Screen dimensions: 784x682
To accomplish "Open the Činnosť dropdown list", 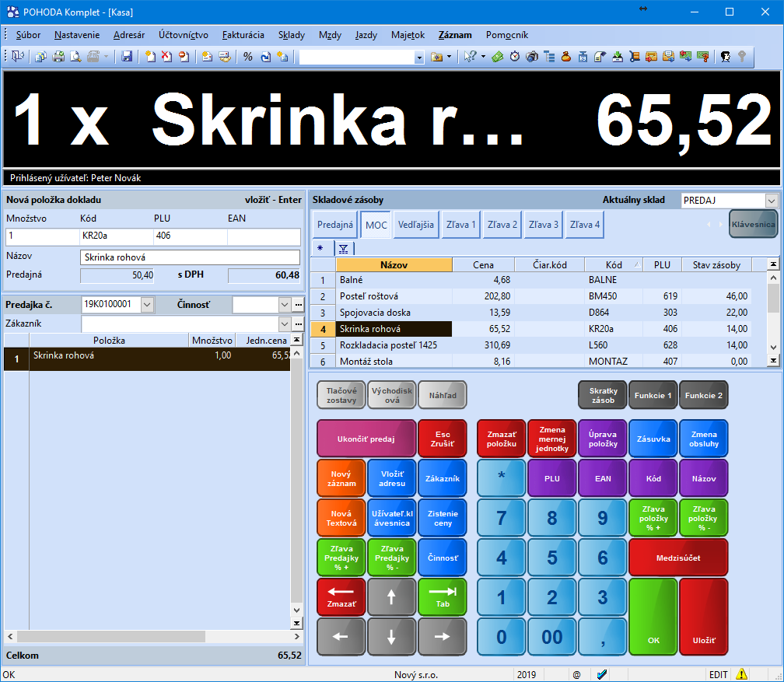I will pos(284,304).
